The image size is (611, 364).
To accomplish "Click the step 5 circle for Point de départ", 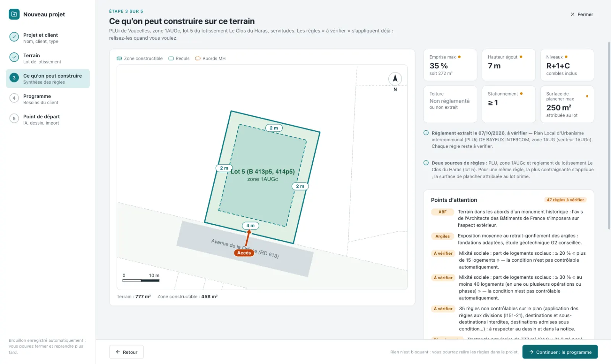I will [14, 118].
